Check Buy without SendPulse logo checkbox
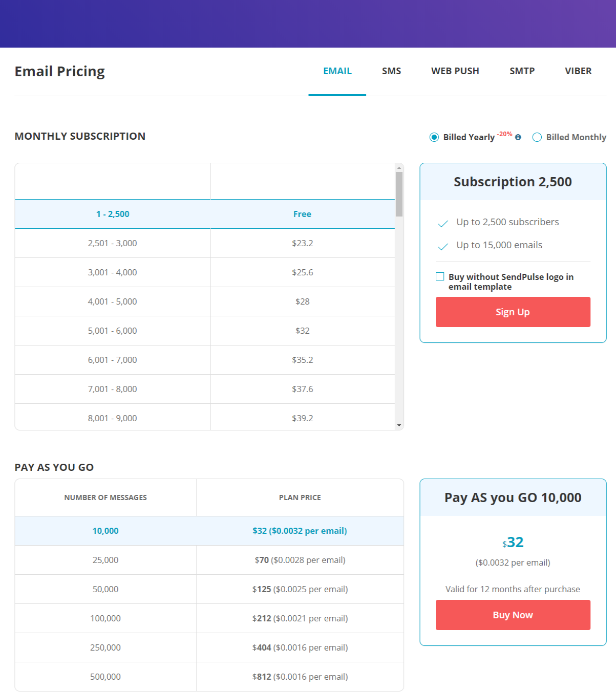The height and width of the screenshot is (692, 616). 440,276
